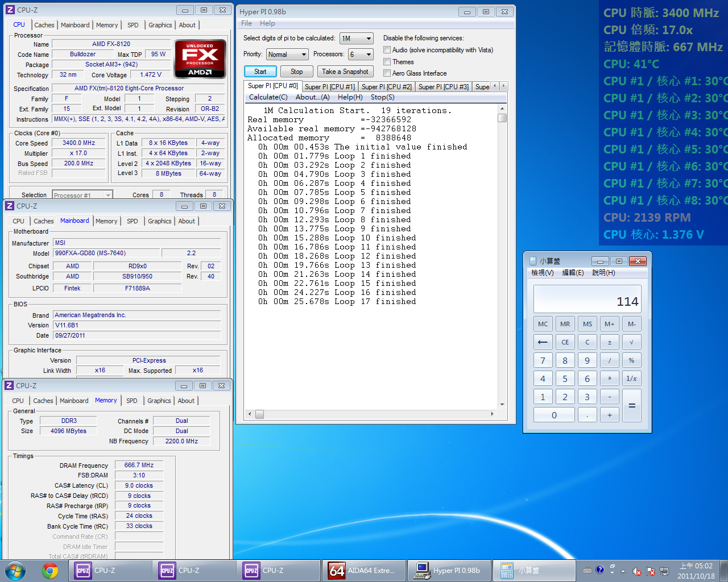728x582 pixels.
Task: Select the Super PI [CPU #1] tab
Action: pyautogui.click(x=330, y=86)
